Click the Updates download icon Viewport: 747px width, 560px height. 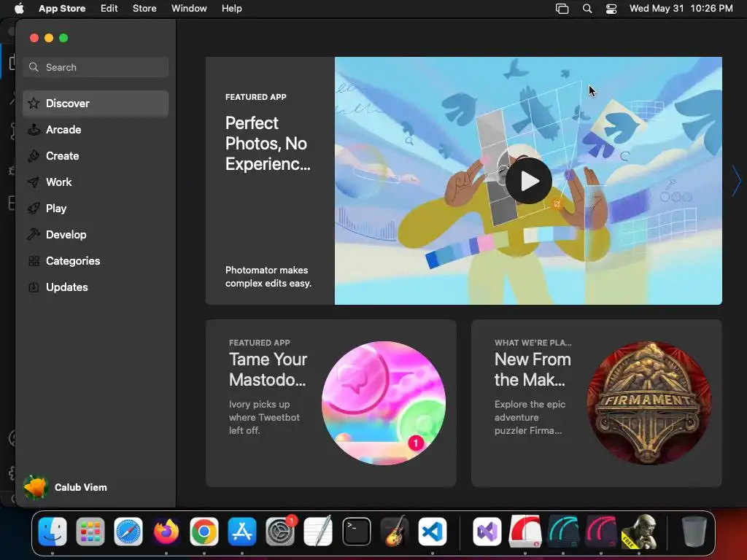tap(34, 287)
